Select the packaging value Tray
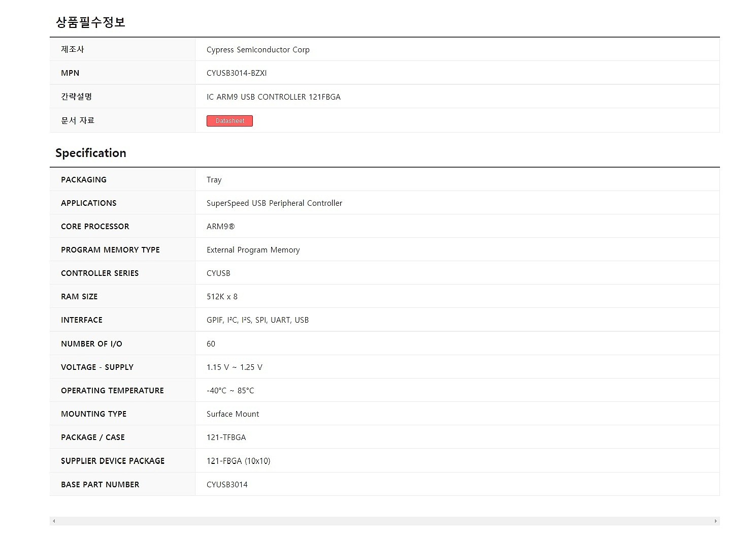This screenshot has height=533, width=756. coord(214,180)
